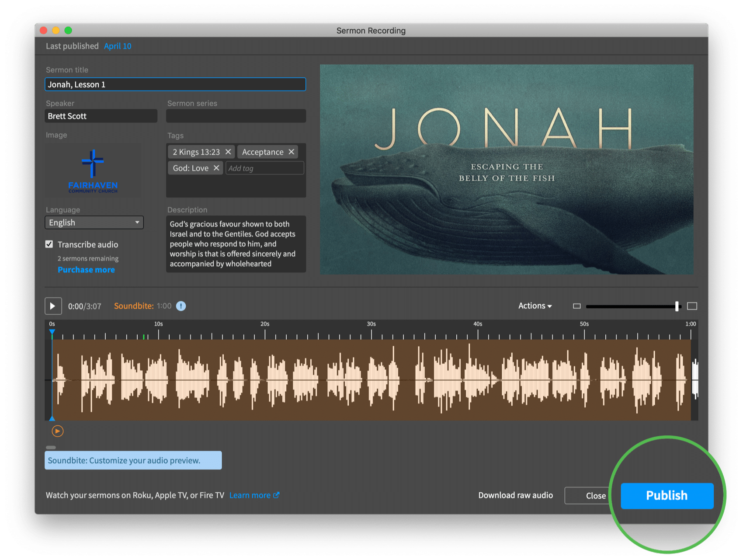Click the red window close button

(43, 30)
